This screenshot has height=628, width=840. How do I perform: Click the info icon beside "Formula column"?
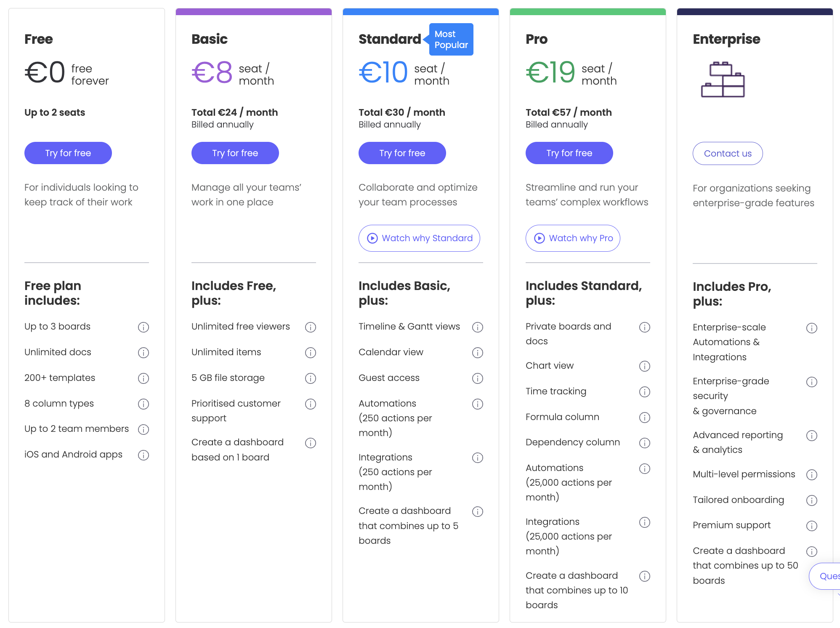[644, 418]
